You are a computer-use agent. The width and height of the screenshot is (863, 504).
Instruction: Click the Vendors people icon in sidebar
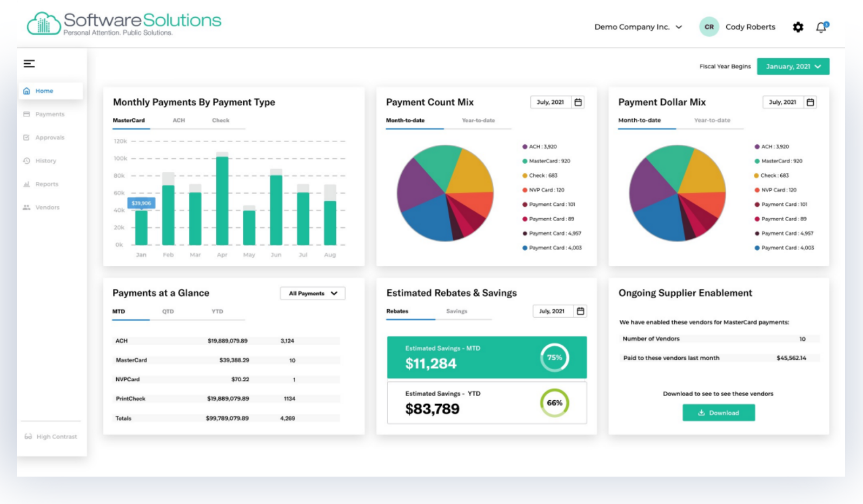[26, 207]
